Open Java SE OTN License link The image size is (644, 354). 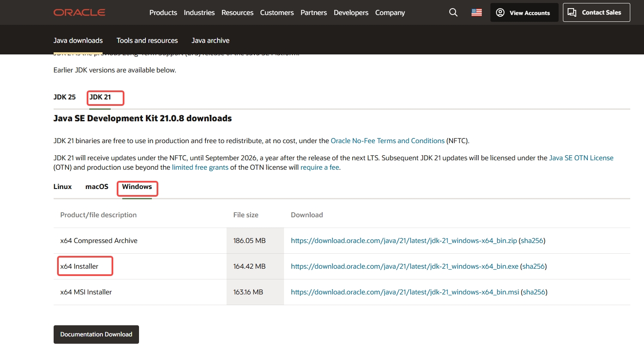[581, 158]
